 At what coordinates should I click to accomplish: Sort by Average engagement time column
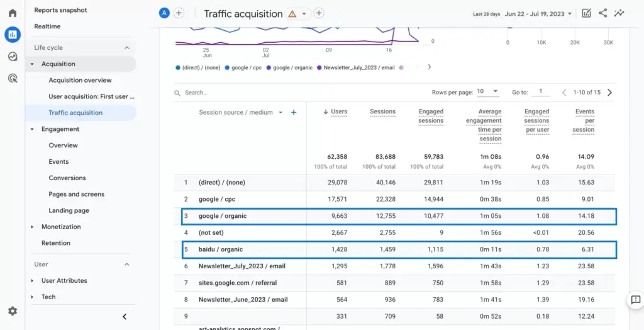484,125
